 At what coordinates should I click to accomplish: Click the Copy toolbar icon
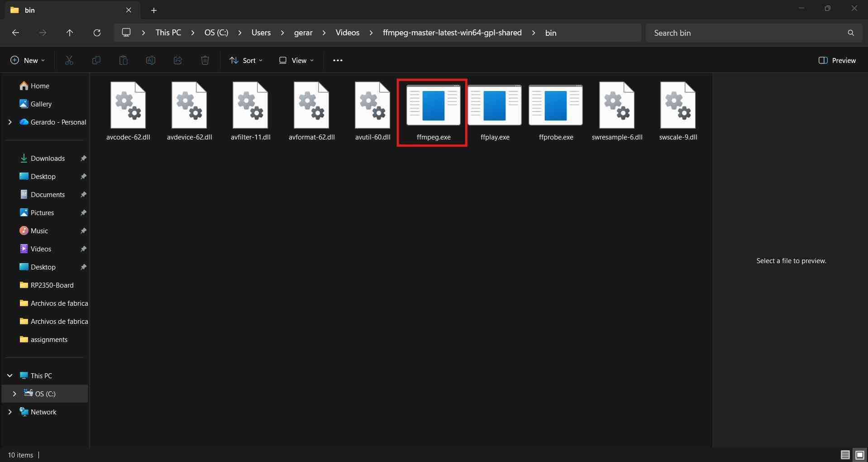[96, 60]
